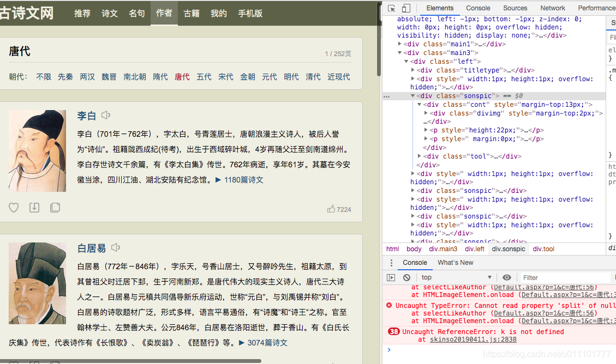
Task: Click the console Filter input field
Action: click(566, 278)
